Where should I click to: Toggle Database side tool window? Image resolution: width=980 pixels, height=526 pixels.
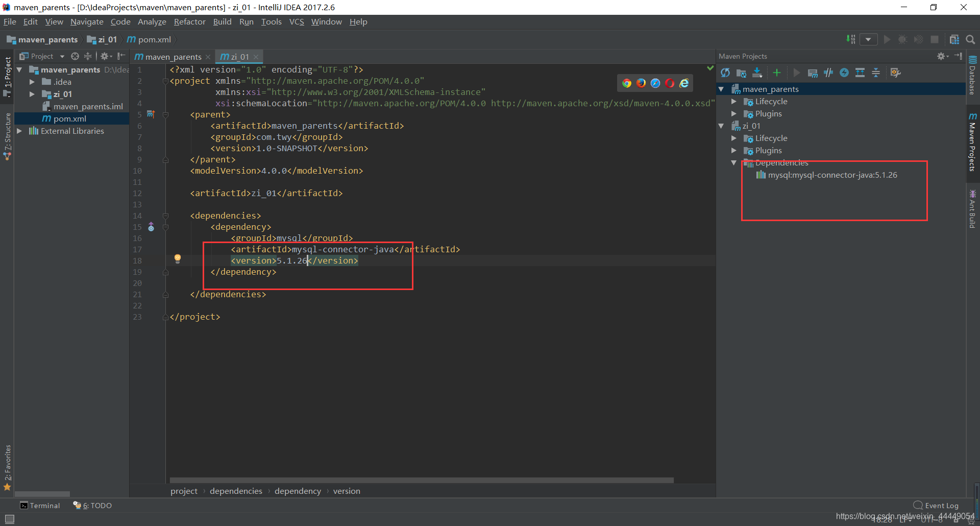pos(972,75)
